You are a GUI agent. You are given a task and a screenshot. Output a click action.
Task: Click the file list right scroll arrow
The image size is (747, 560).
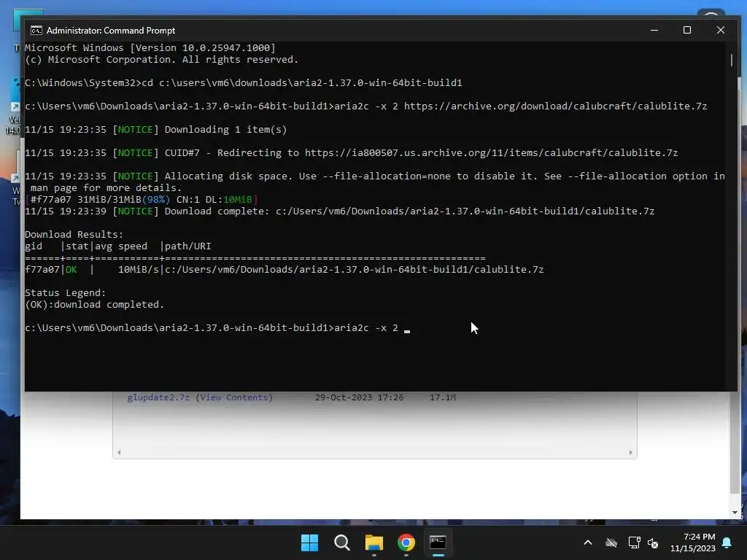631,452
